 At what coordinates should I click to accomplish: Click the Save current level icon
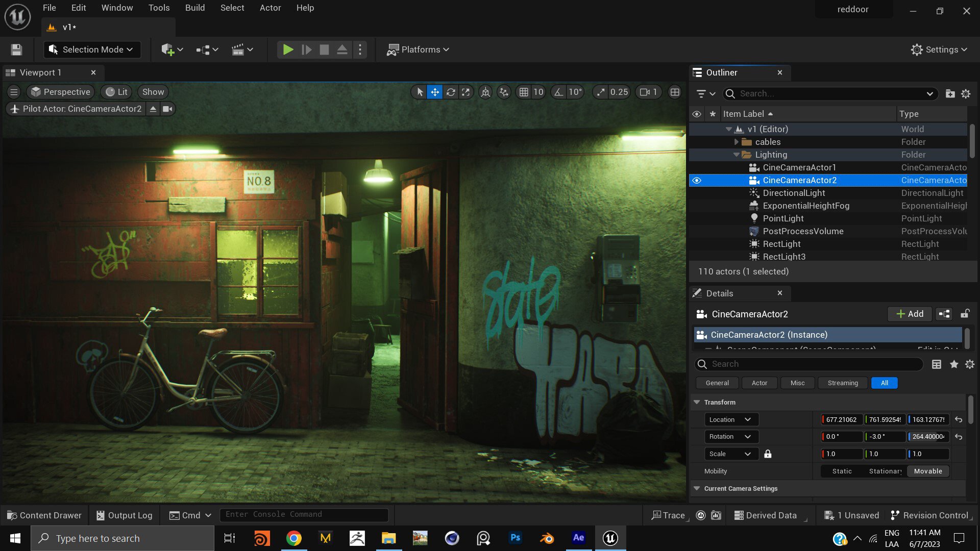[x=16, y=49]
